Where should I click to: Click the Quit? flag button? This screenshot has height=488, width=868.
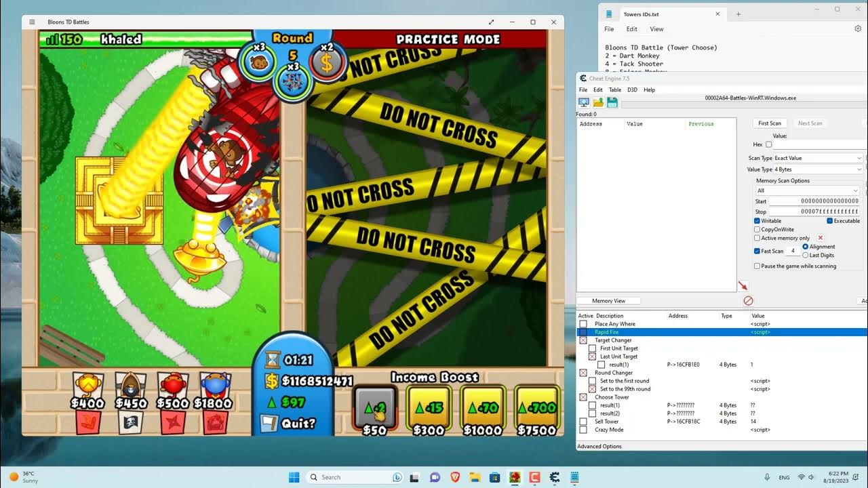pyautogui.click(x=290, y=424)
